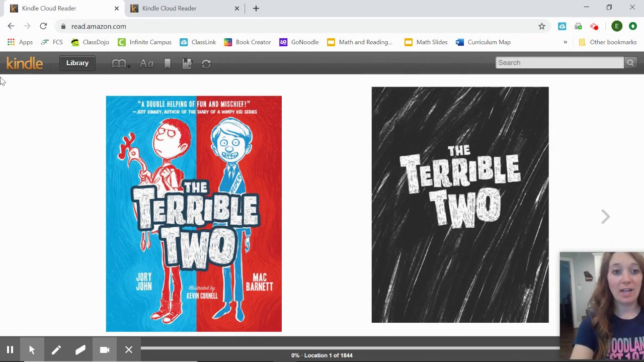Select the recorder eraser tool

pyautogui.click(x=80, y=350)
